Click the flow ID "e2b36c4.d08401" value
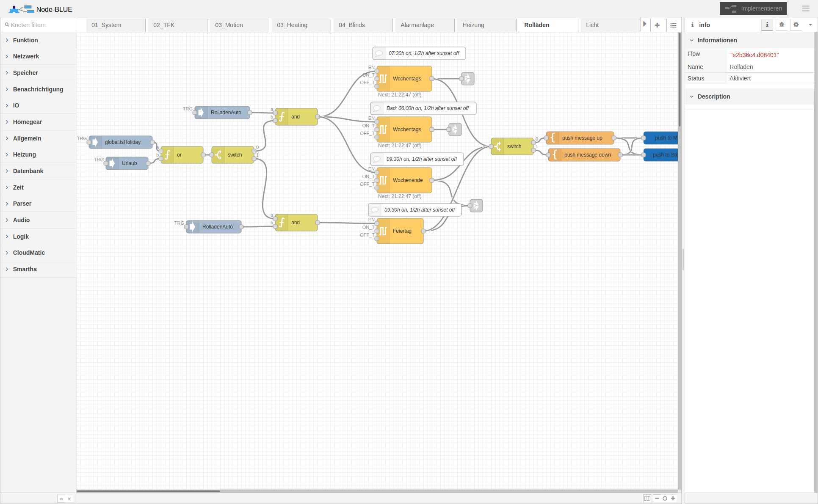Image resolution: width=818 pixels, height=504 pixels. 754,55
